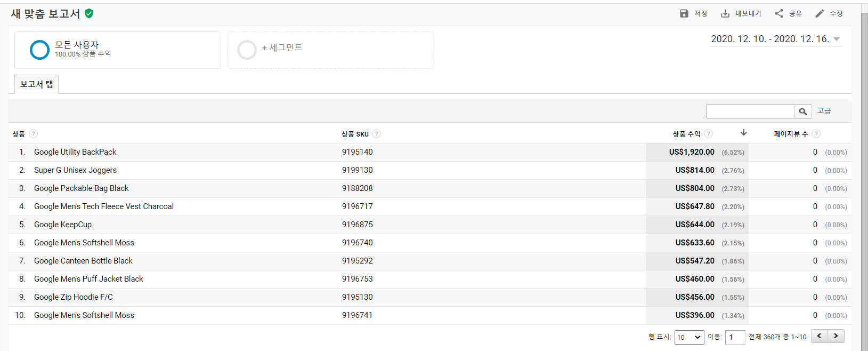Click the 고급 advanced filter link
This screenshot has height=351, width=868.
[824, 111]
